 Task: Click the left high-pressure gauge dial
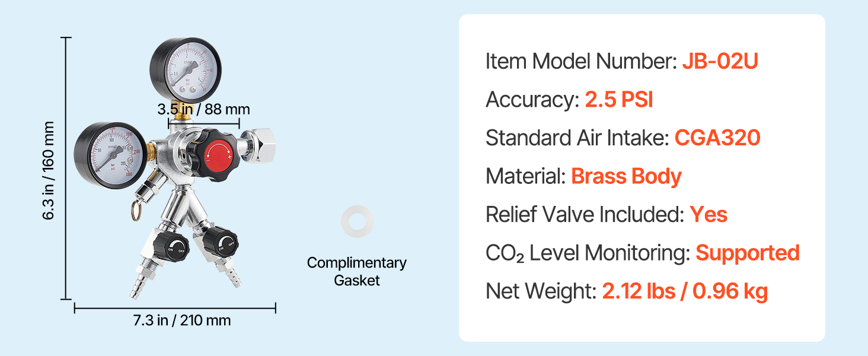(x=110, y=152)
